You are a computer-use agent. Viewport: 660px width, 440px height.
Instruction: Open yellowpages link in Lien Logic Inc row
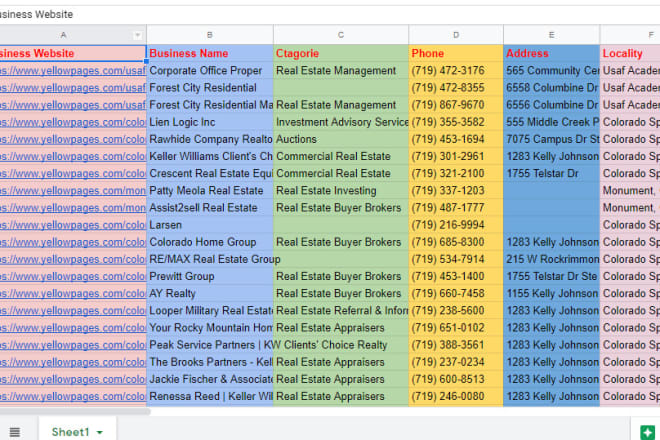point(73,122)
